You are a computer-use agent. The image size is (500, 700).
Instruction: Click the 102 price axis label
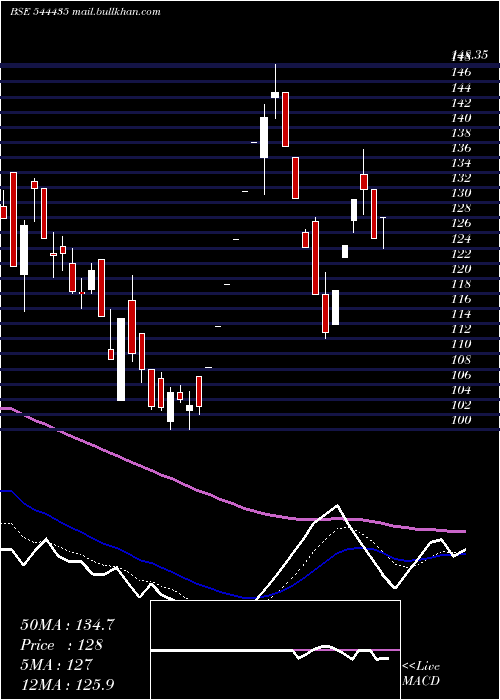(462, 405)
